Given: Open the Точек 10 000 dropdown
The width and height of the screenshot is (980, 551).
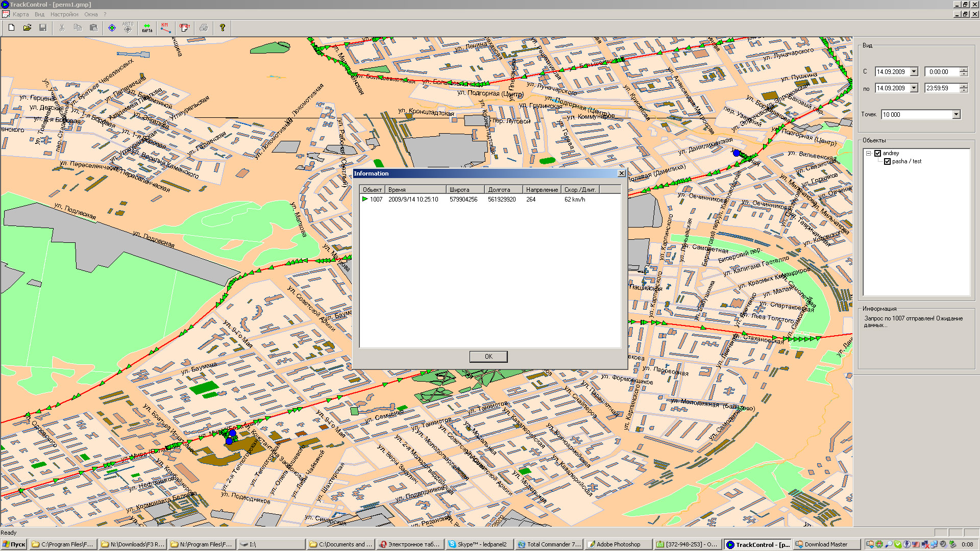Looking at the screenshot, I should [x=956, y=115].
